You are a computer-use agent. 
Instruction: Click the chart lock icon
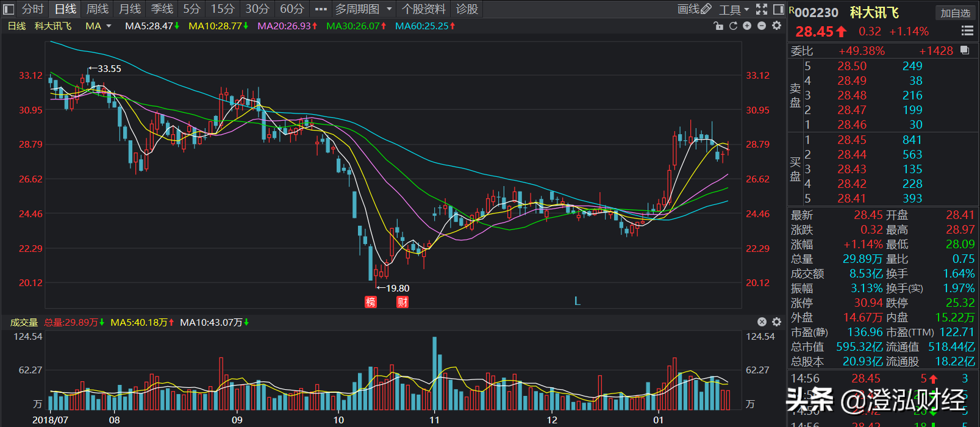click(718, 26)
